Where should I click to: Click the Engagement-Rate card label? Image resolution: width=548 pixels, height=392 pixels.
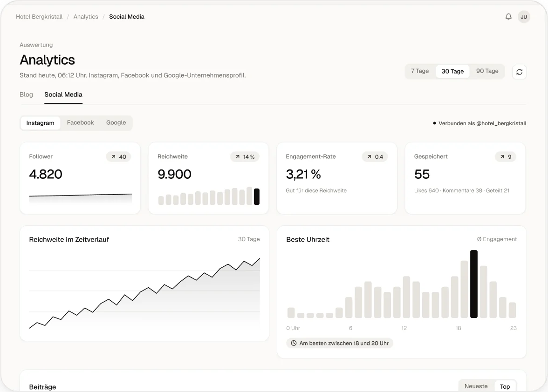tap(311, 157)
